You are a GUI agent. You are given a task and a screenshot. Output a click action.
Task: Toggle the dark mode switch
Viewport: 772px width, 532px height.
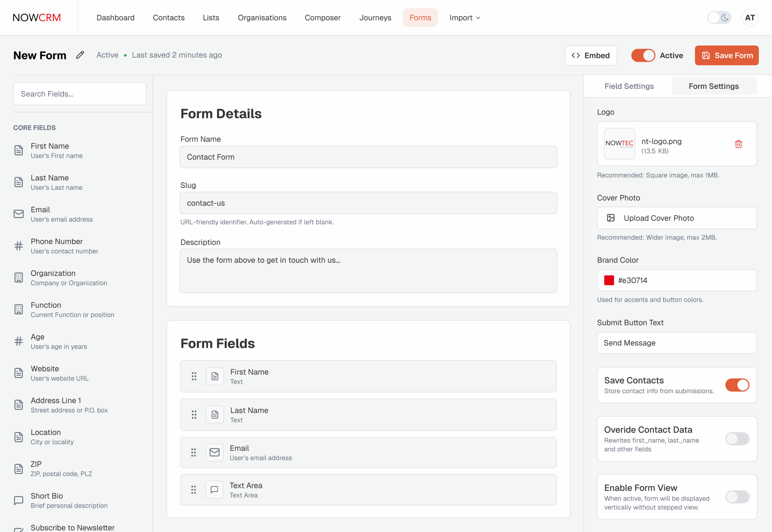pyautogui.click(x=719, y=18)
